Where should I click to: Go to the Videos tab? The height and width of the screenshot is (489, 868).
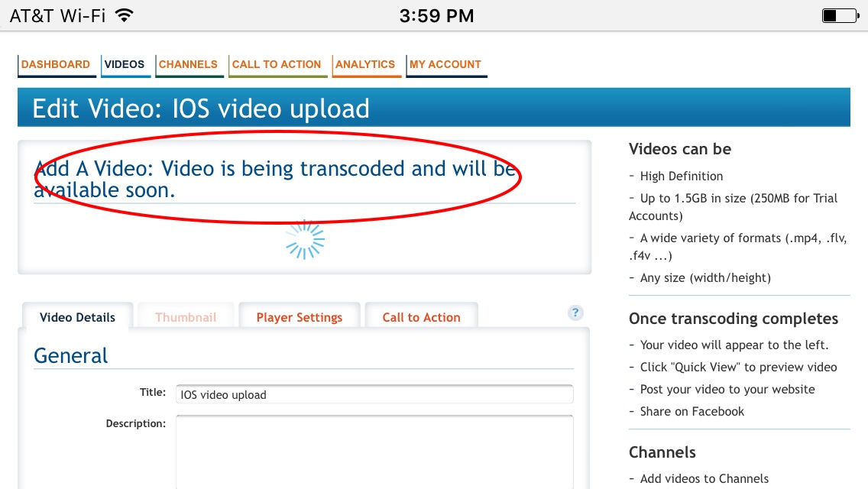tap(125, 65)
